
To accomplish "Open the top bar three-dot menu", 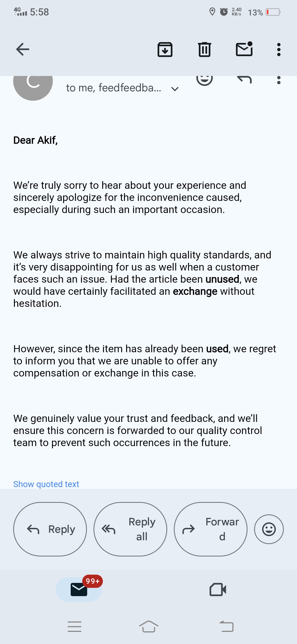I will pos(279,50).
